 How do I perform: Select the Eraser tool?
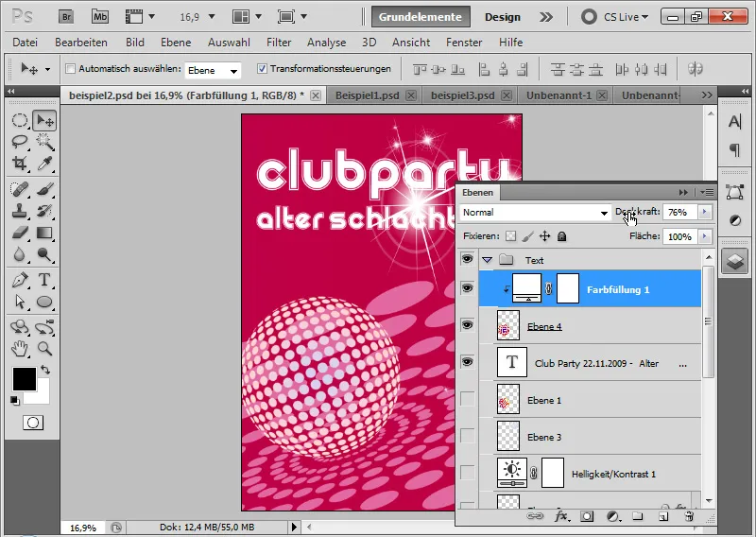[x=19, y=233]
